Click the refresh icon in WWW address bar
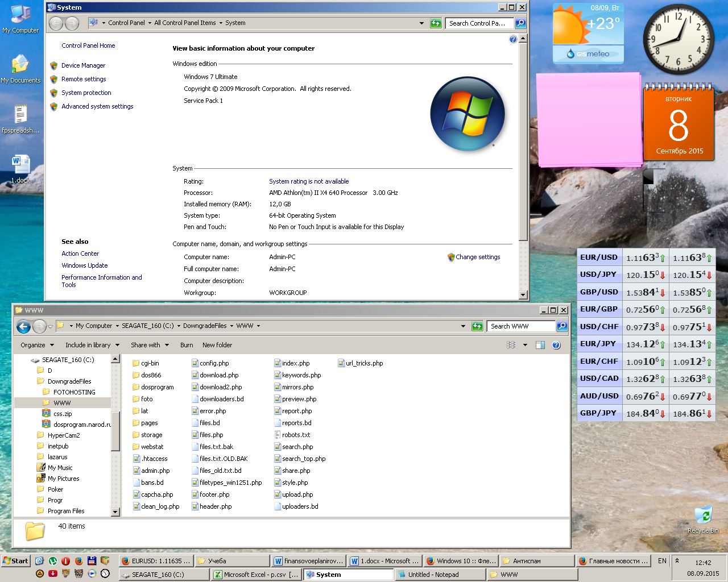728x582 pixels. click(477, 326)
